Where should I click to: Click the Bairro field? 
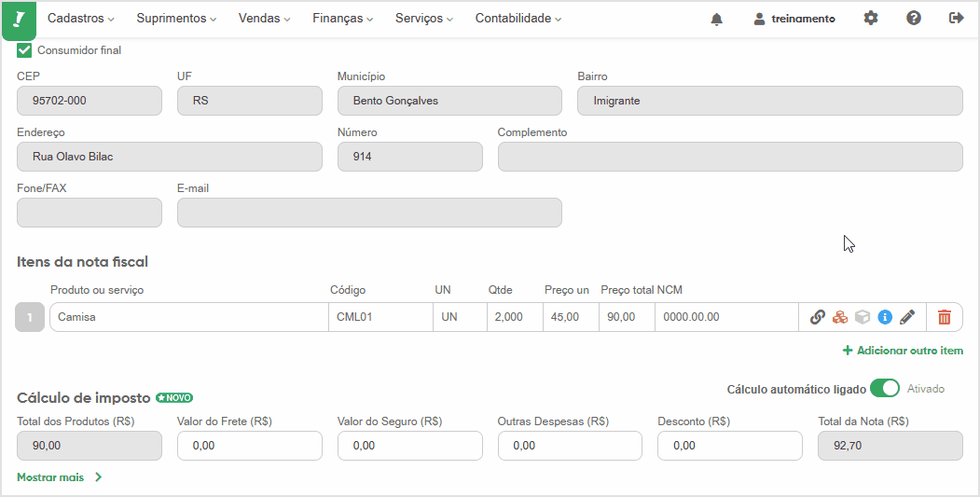pos(770,101)
